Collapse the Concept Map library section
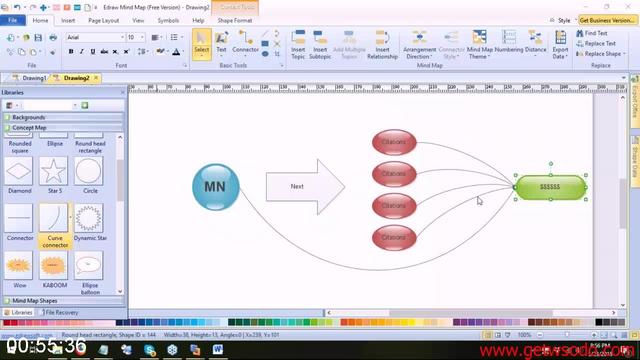The width and height of the screenshot is (640, 360). coord(63,127)
